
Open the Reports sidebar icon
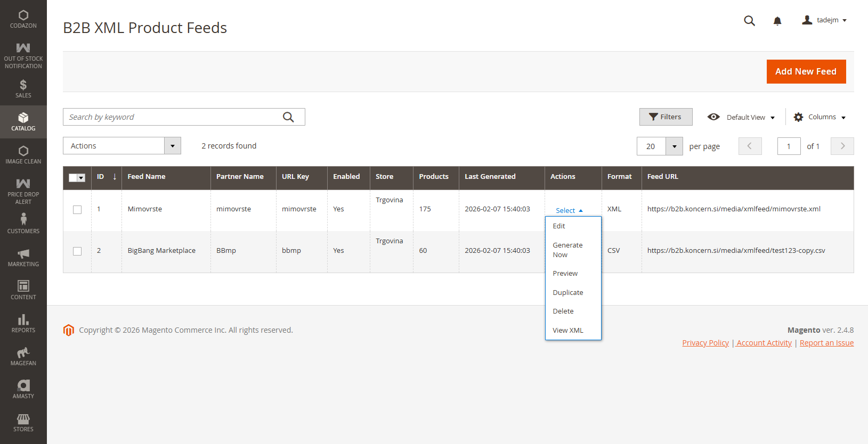click(x=23, y=324)
